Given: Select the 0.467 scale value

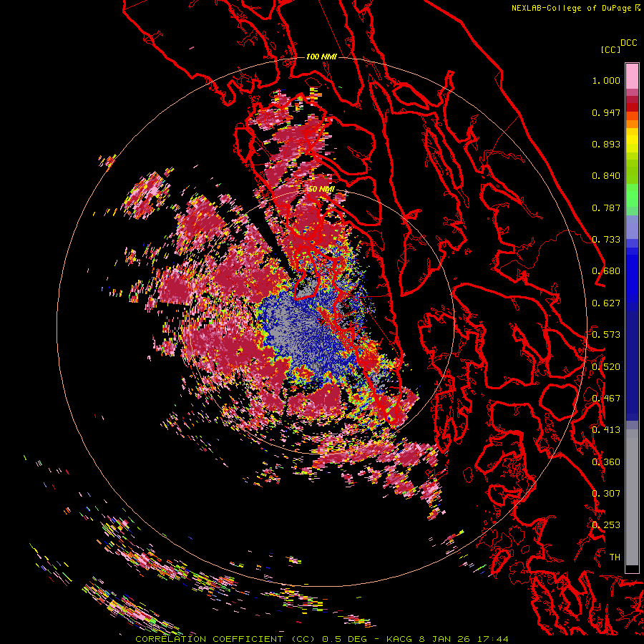Looking at the screenshot, I should pos(606,399).
